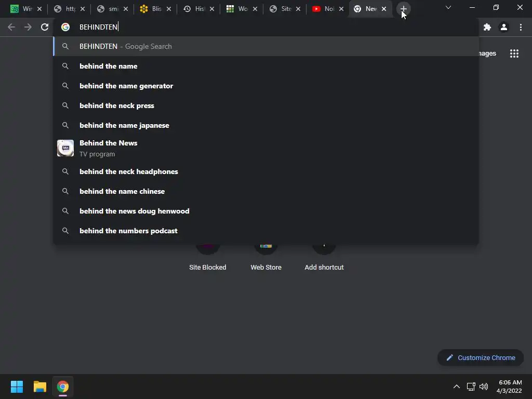The width and height of the screenshot is (532, 399).
Task: Open the Extensions puzzle icon
Action: pos(487,27)
